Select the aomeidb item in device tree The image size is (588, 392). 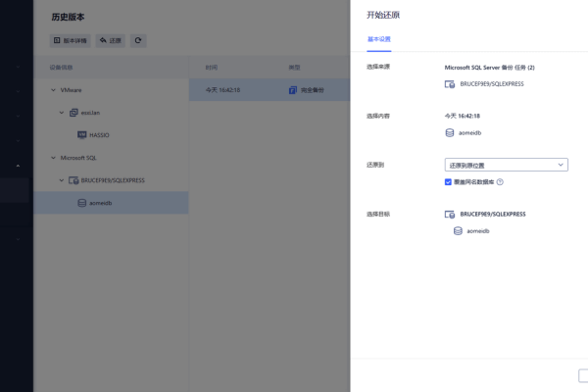click(100, 203)
